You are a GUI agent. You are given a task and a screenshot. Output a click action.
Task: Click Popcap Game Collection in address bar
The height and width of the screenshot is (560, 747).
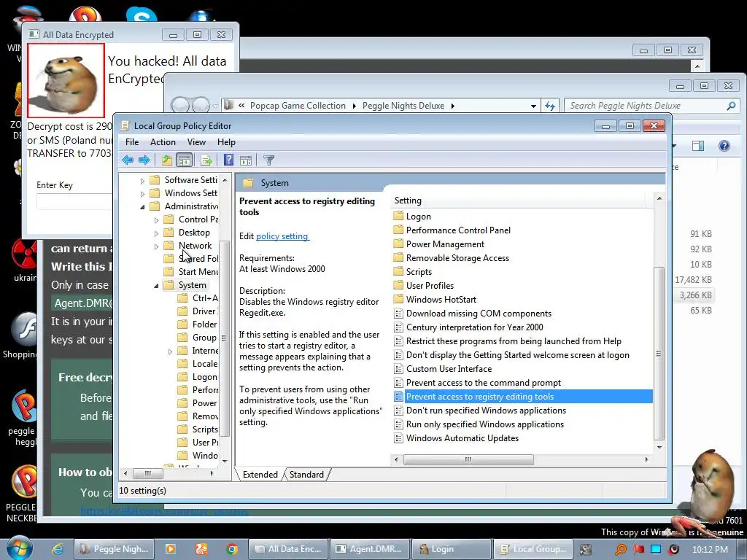[x=298, y=106]
